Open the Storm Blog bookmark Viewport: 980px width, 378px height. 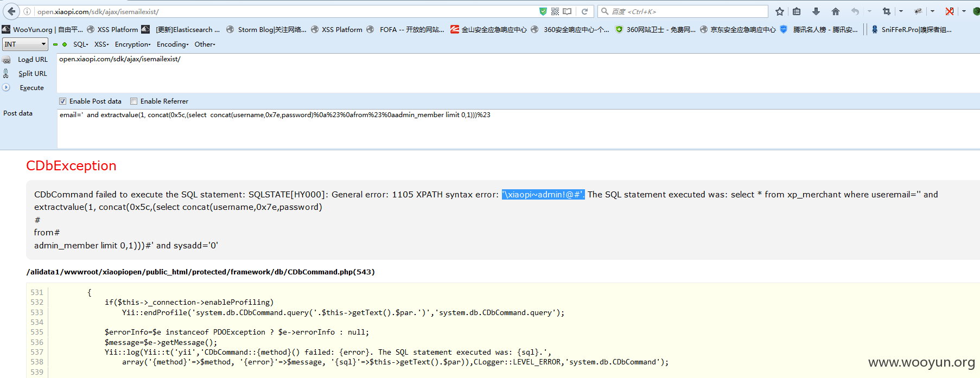(267, 29)
